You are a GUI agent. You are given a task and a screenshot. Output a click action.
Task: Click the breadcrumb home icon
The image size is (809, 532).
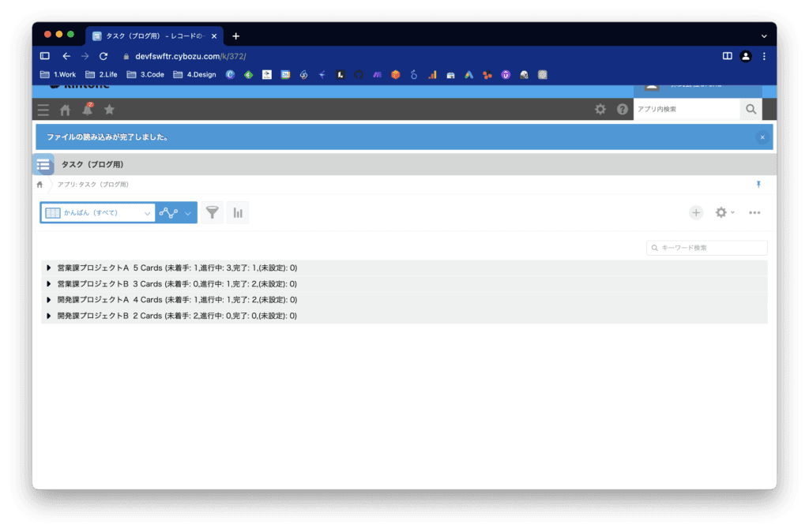(40, 185)
